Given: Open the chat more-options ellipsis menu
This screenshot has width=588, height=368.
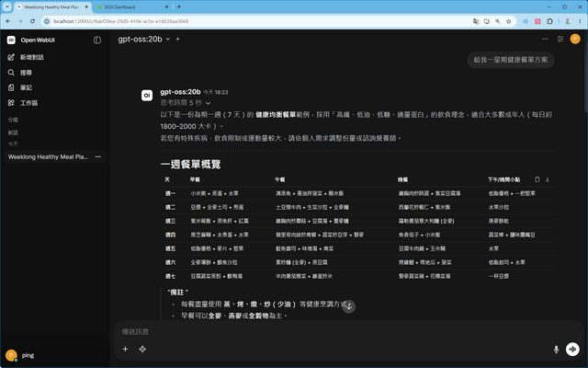Looking at the screenshot, I should (x=545, y=39).
